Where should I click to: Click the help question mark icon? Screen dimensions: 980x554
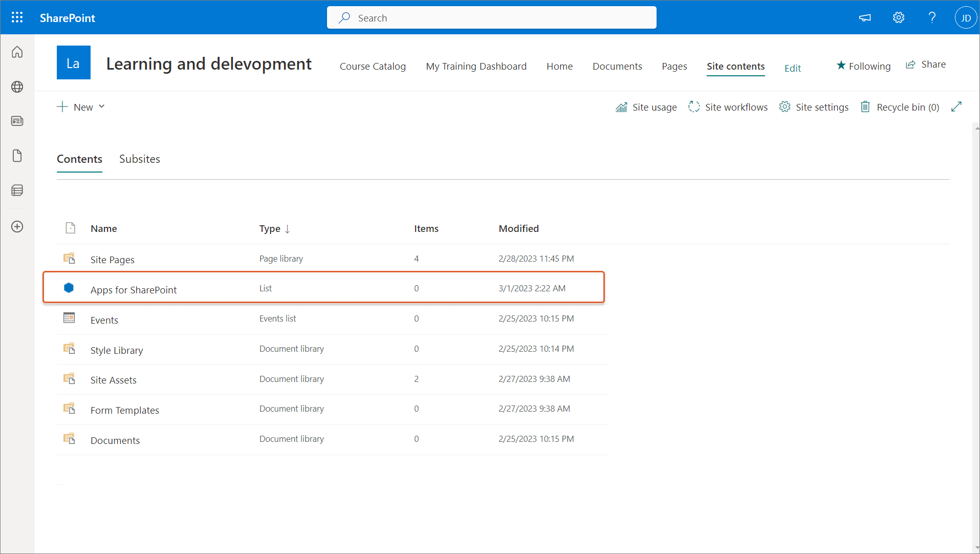pos(932,17)
